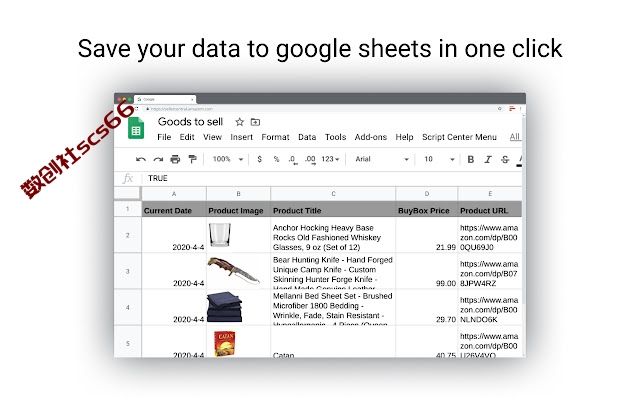The height and width of the screenshot is (400, 640).
Task: Select column E header
Action: (x=490, y=194)
